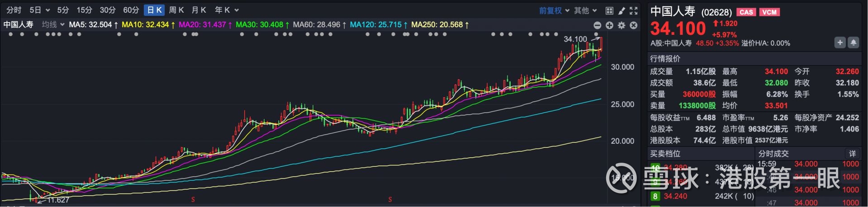The height and width of the screenshot is (207, 868).
Task: Click the +5.97% change percentage
Action: [724, 35]
